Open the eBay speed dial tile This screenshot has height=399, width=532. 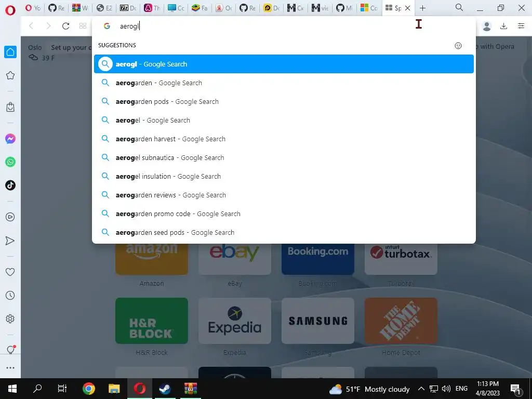pyautogui.click(x=235, y=259)
